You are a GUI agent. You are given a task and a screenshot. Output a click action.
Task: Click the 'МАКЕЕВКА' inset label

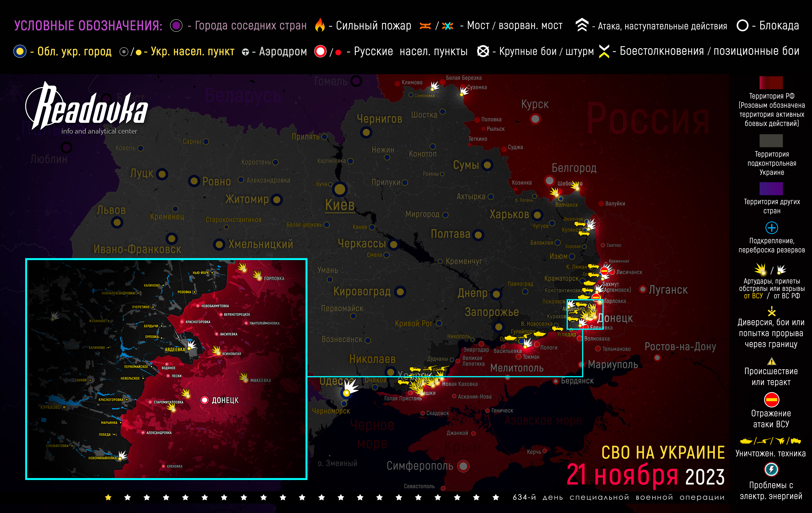click(261, 381)
